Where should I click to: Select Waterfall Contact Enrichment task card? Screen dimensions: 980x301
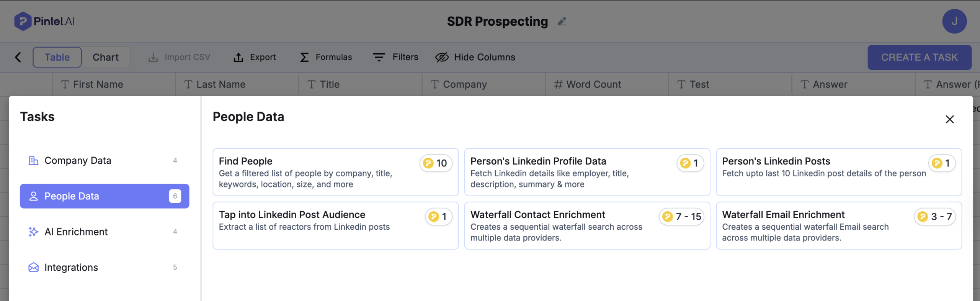coord(587,225)
